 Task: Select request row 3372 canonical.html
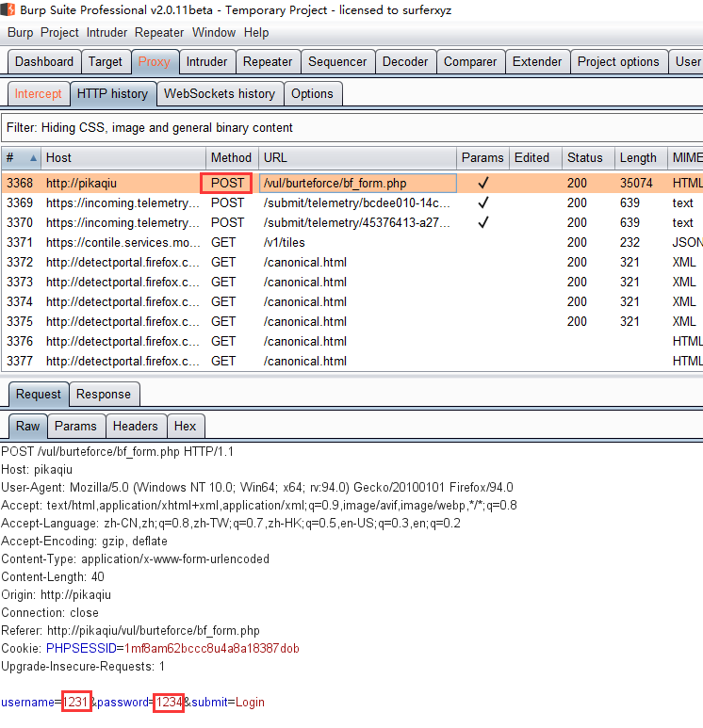coord(351,263)
